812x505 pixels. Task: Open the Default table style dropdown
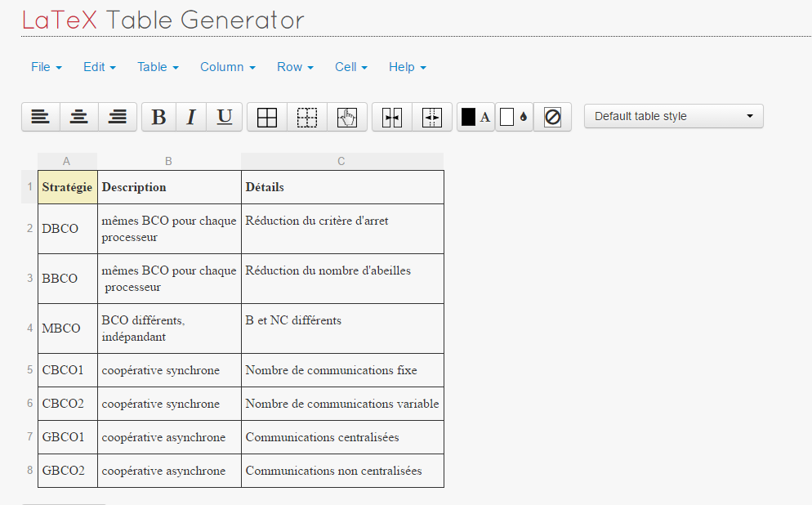pos(672,115)
